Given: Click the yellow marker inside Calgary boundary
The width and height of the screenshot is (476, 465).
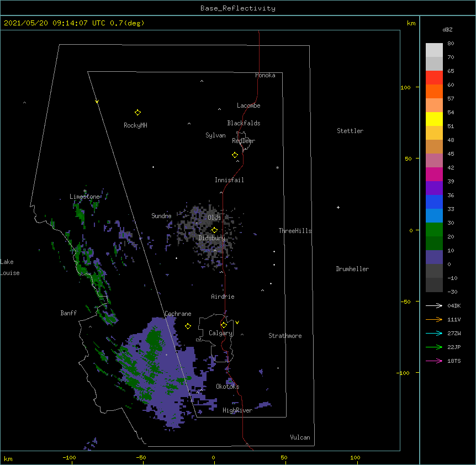Looking at the screenshot, I should click(224, 325).
